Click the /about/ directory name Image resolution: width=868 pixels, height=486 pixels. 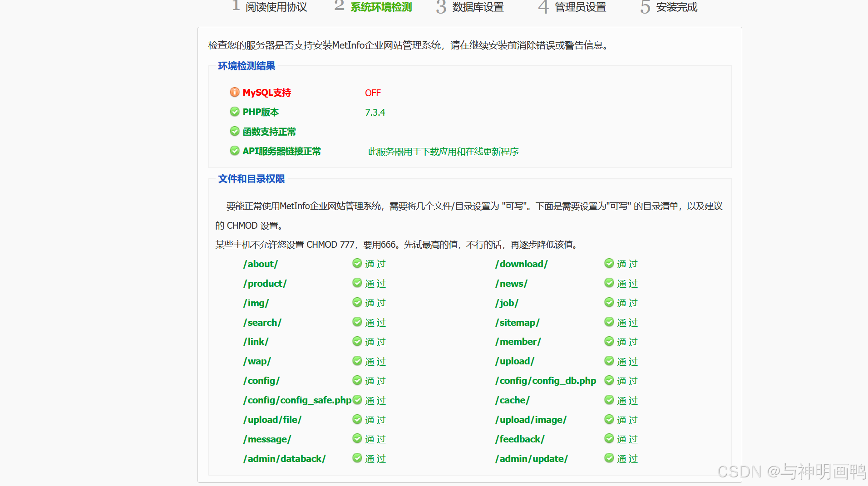(261, 264)
